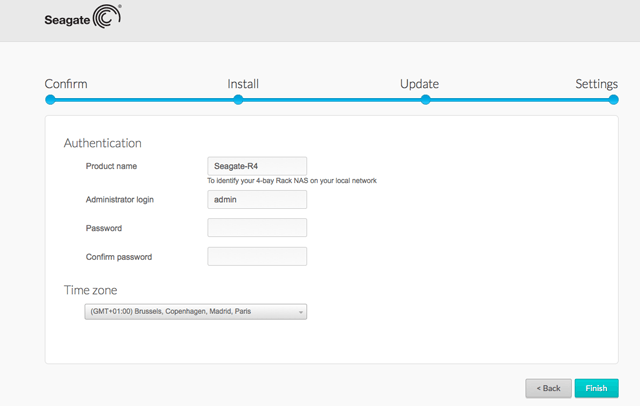Image resolution: width=640 pixels, height=406 pixels.
Task: Select the Confirm step label
Action: coord(66,84)
